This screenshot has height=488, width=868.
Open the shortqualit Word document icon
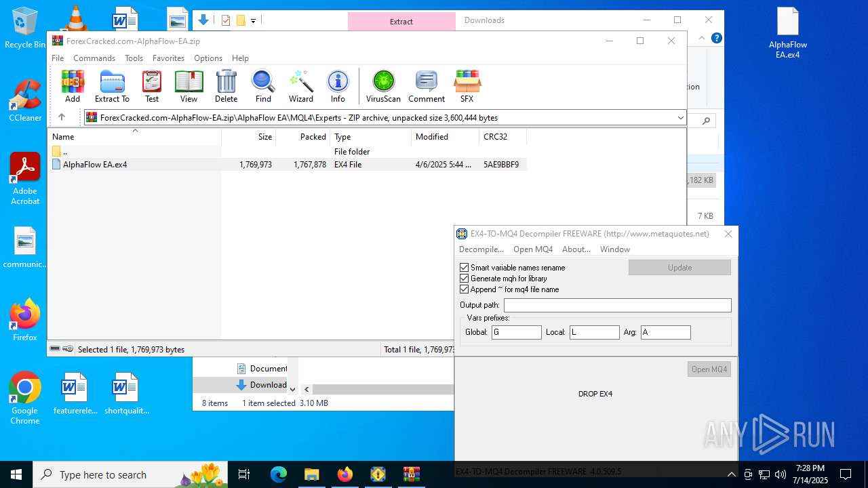(x=127, y=394)
